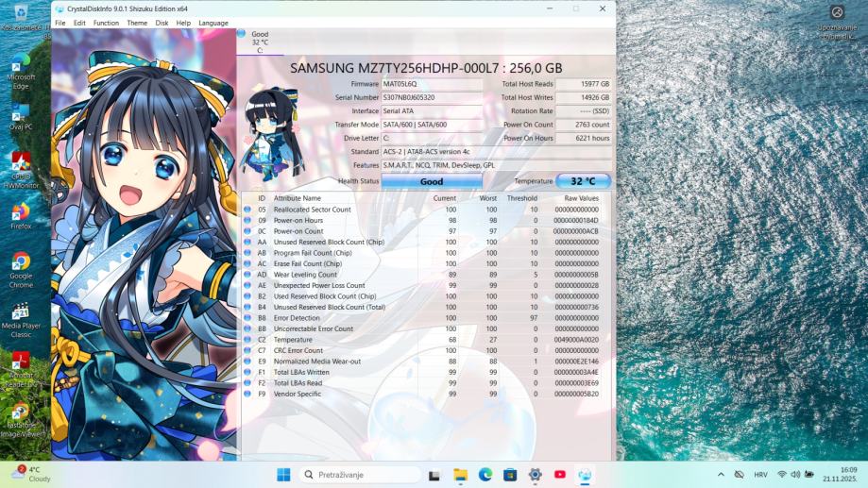Open Media Player Classic desktop shortcut
This screenshot has height=488, width=868.
21,320
